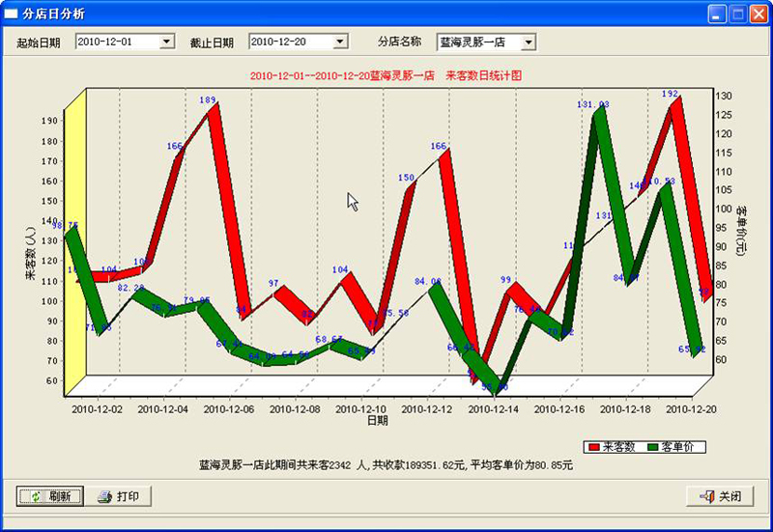Click the right axis value 130
The width and height of the screenshot is (773, 532).
point(724,96)
